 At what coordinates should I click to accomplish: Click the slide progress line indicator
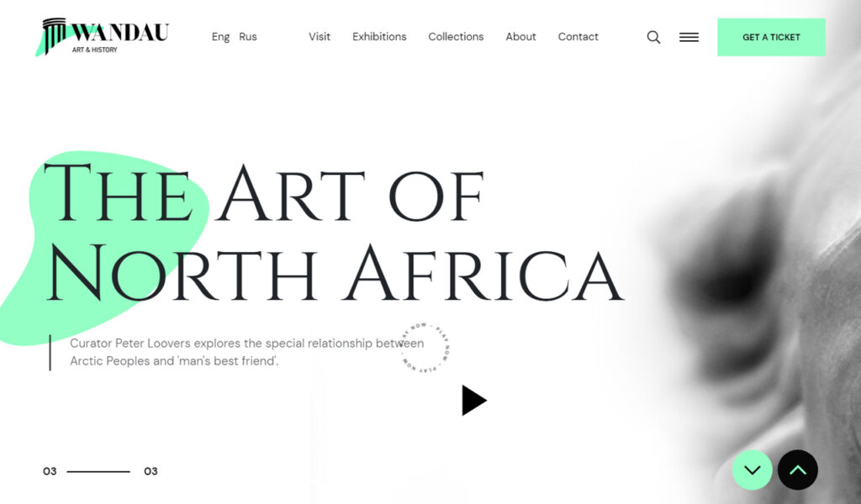(98, 471)
